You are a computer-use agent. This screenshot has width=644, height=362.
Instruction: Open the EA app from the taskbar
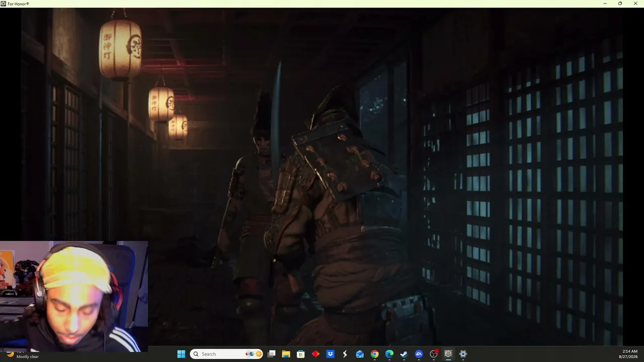point(419,354)
